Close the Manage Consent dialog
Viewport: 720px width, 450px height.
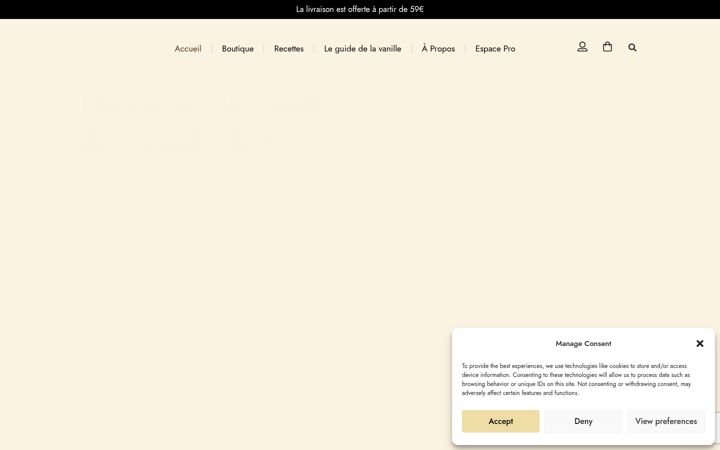(700, 343)
